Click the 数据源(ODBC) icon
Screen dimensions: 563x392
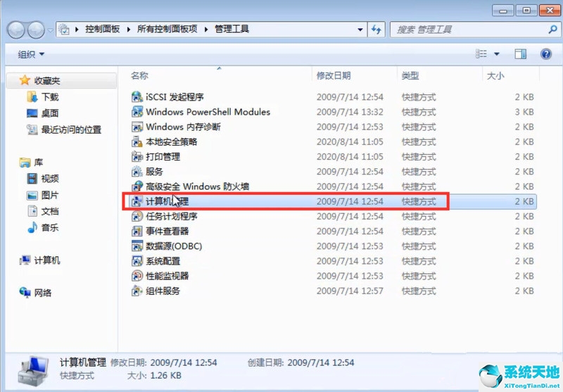[137, 246]
